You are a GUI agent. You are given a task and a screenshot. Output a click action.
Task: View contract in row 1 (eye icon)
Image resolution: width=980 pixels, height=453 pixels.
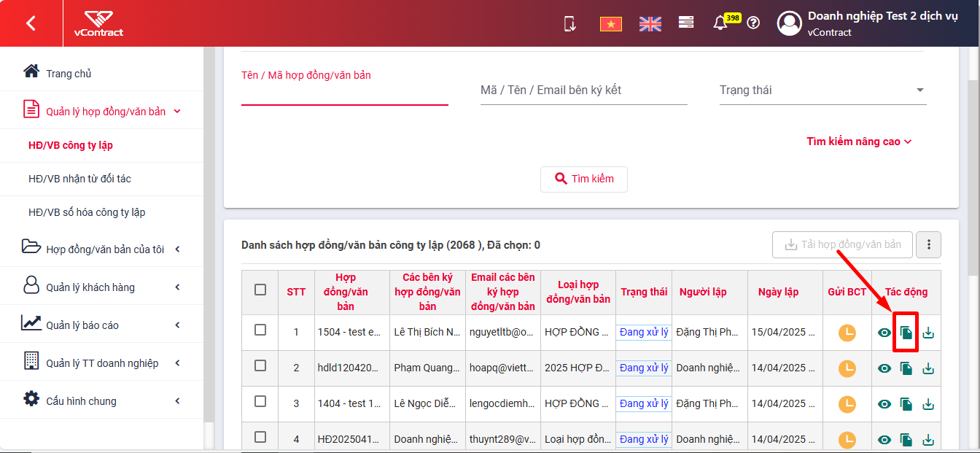(884, 333)
